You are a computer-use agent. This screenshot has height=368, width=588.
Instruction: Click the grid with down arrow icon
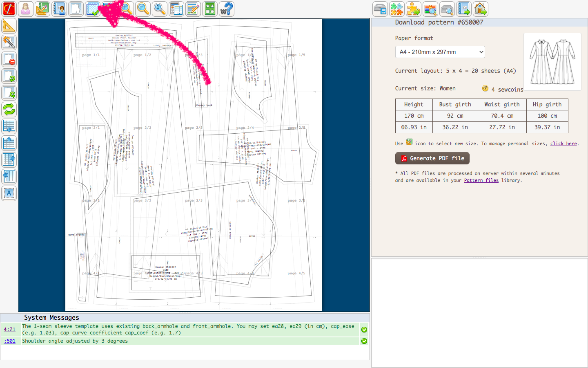pos(9,126)
